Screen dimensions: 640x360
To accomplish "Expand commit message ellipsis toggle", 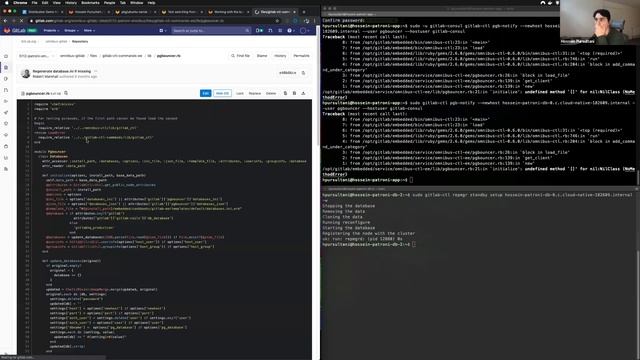I will (96, 71).
